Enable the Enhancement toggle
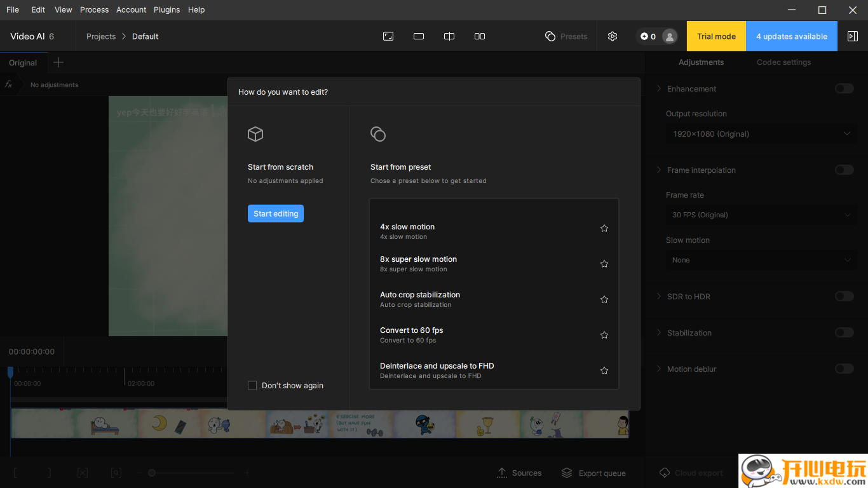The image size is (868, 488). (844, 89)
